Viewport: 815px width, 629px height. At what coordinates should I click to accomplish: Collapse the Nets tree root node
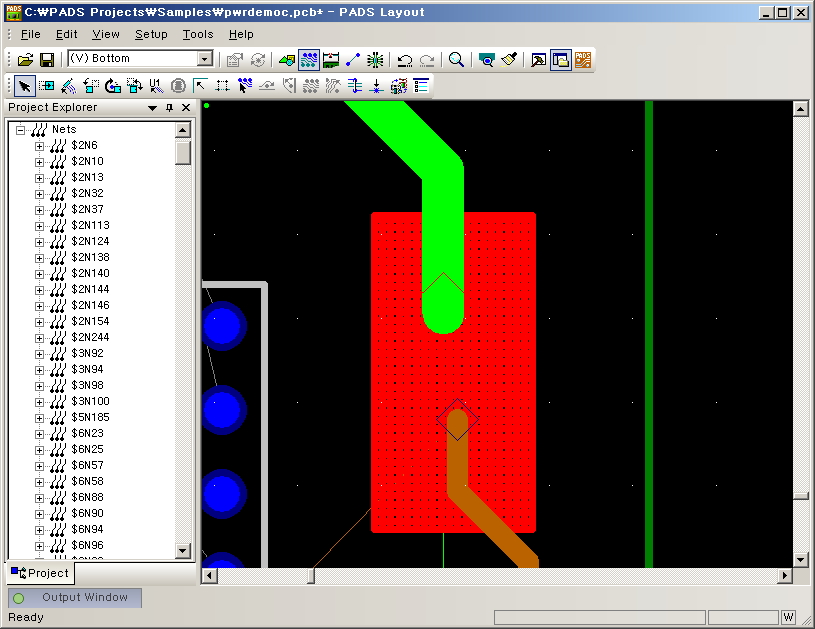(x=20, y=129)
